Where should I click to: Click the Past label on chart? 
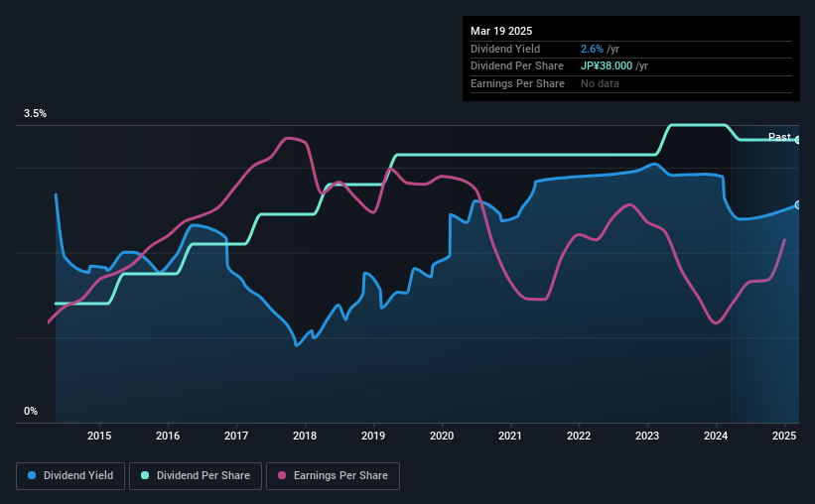779,137
